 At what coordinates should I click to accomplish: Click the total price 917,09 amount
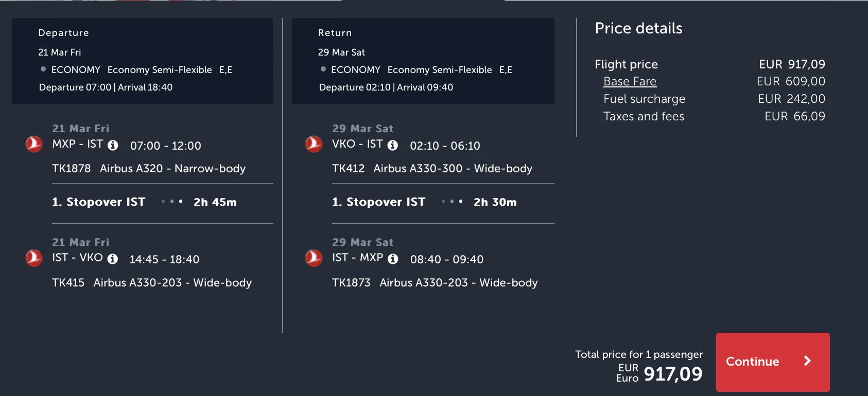[x=673, y=374]
